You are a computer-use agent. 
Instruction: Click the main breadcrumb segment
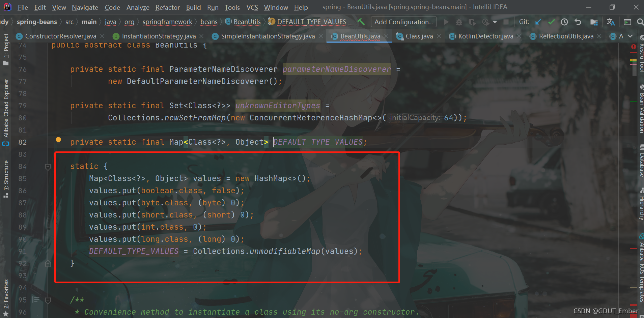click(x=89, y=22)
